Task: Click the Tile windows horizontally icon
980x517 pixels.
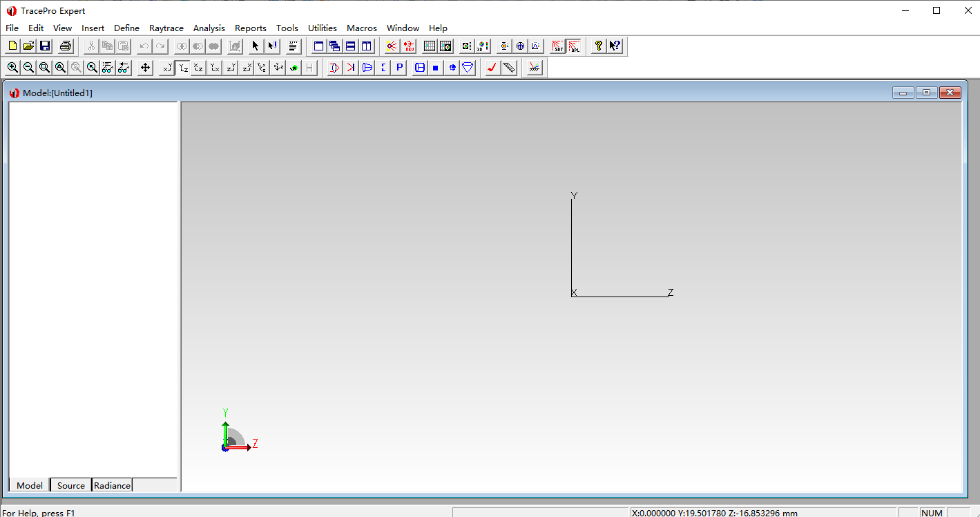Action: [351, 46]
